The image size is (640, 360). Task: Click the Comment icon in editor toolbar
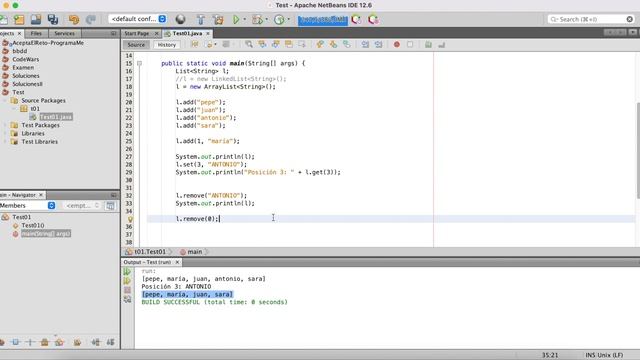(x=428, y=44)
